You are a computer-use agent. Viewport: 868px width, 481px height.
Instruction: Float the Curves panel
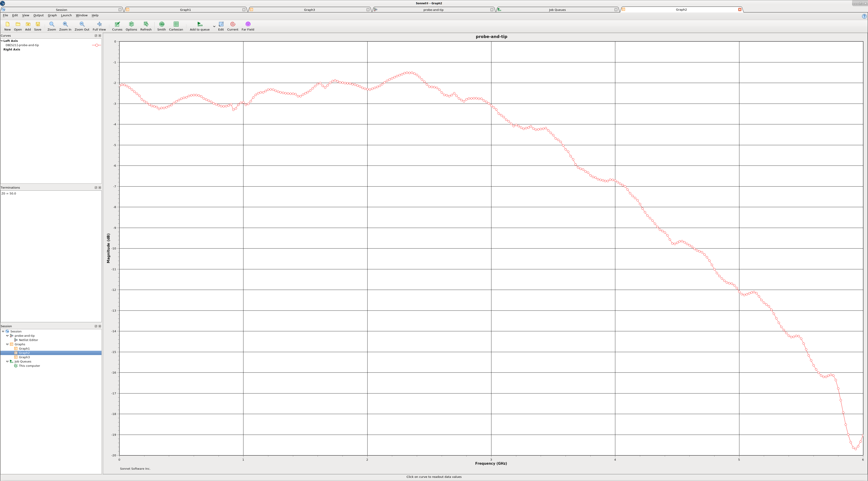coord(96,36)
